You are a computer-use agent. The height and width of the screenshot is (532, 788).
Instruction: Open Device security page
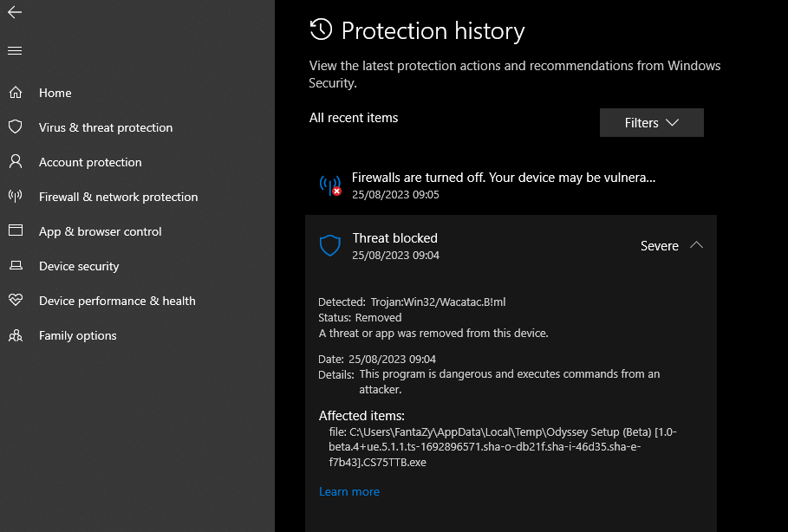(79, 266)
